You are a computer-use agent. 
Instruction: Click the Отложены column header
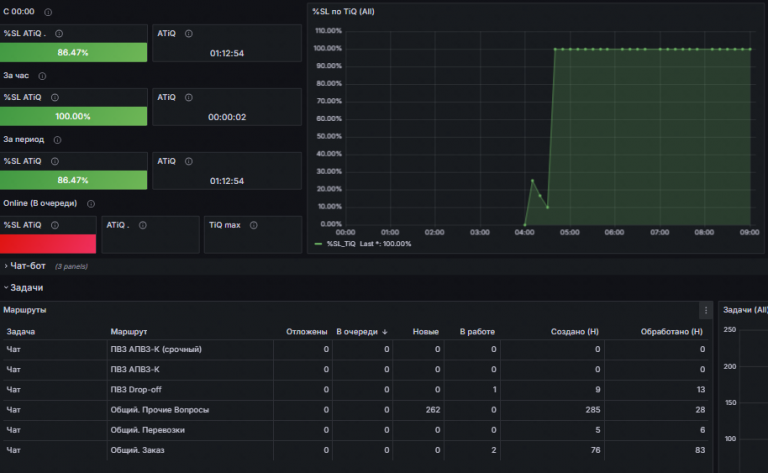[x=307, y=332]
